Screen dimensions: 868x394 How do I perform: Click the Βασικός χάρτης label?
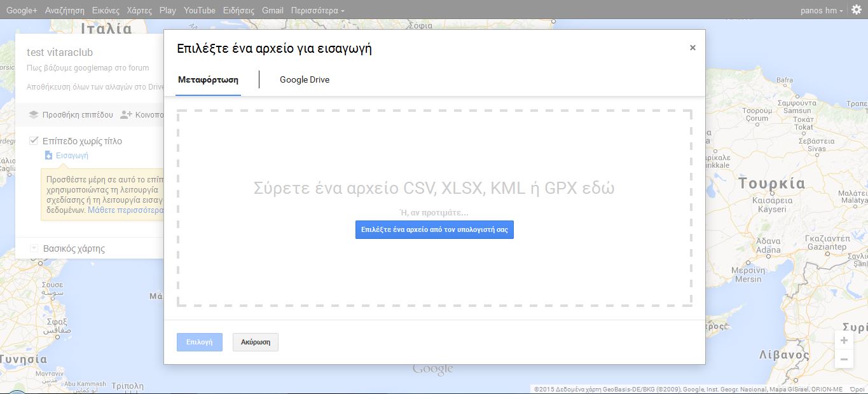(74, 248)
